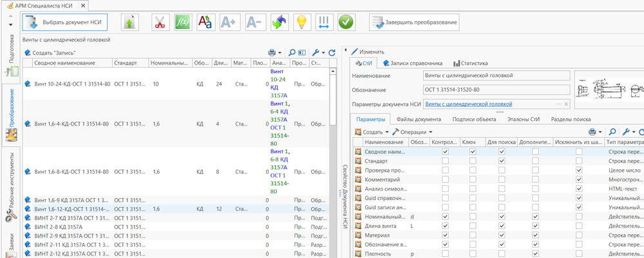Clear the Параметры документа НСИ field with X

tap(566, 104)
